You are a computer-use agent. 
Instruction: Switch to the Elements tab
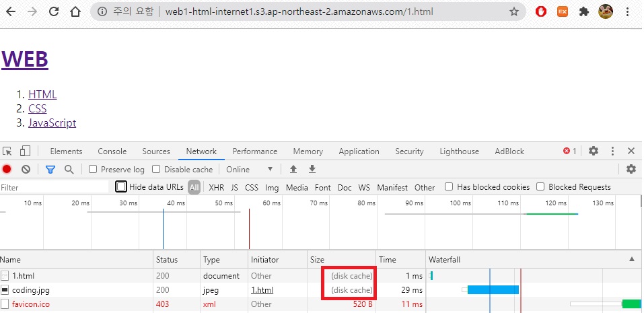[x=66, y=151]
